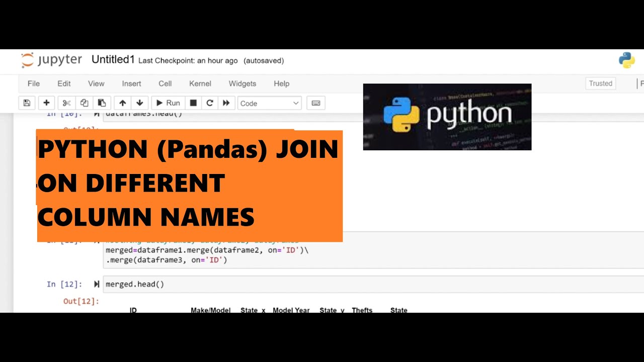Click the Thefts column header
644x362 pixels.
(x=362, y=310)
